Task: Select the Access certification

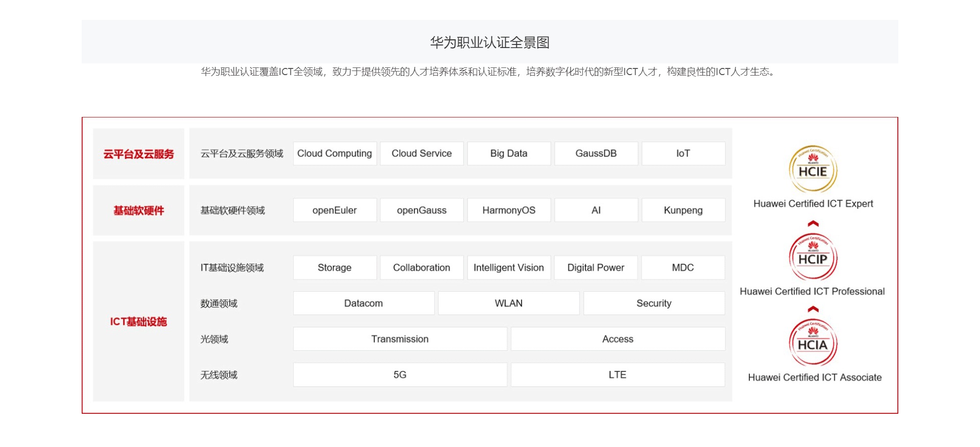Action: 618,339
